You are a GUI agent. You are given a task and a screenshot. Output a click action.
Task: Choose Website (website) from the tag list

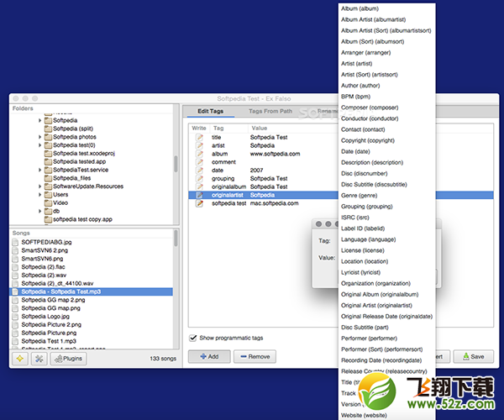pyautogui.click(x=364, y=415)
